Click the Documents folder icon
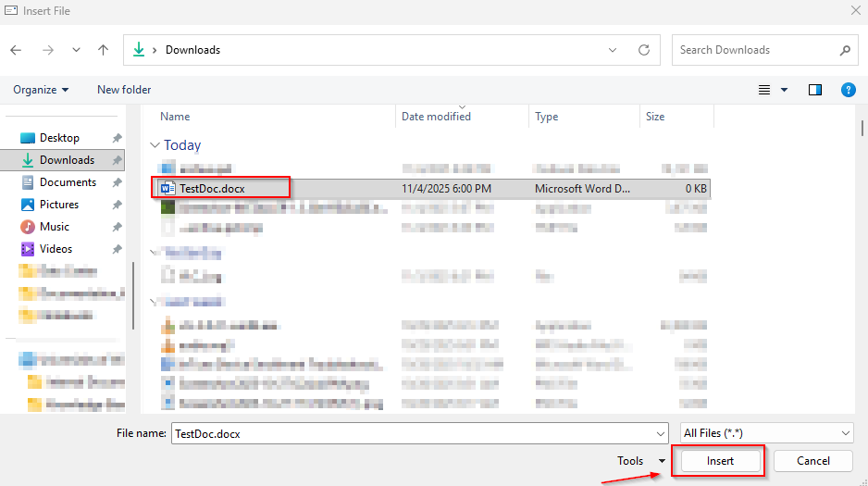This screenshot has height=486, width=868. [27, 182]
